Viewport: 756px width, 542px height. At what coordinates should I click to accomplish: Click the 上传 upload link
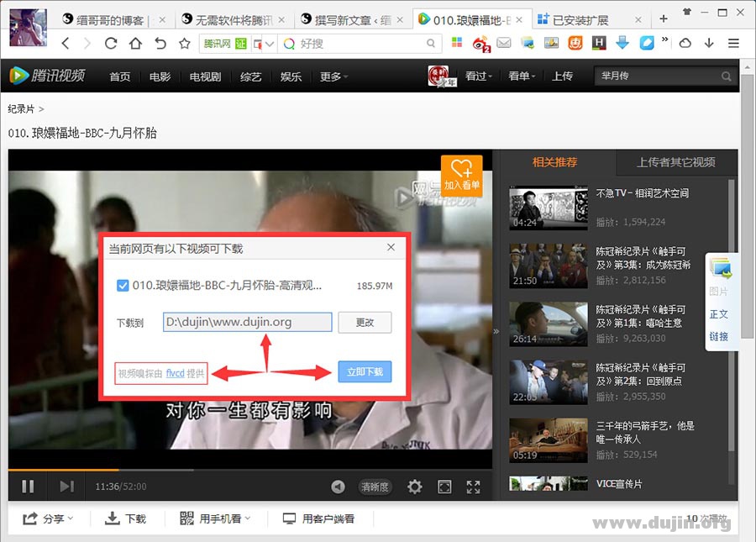click(x=562, y=76)
